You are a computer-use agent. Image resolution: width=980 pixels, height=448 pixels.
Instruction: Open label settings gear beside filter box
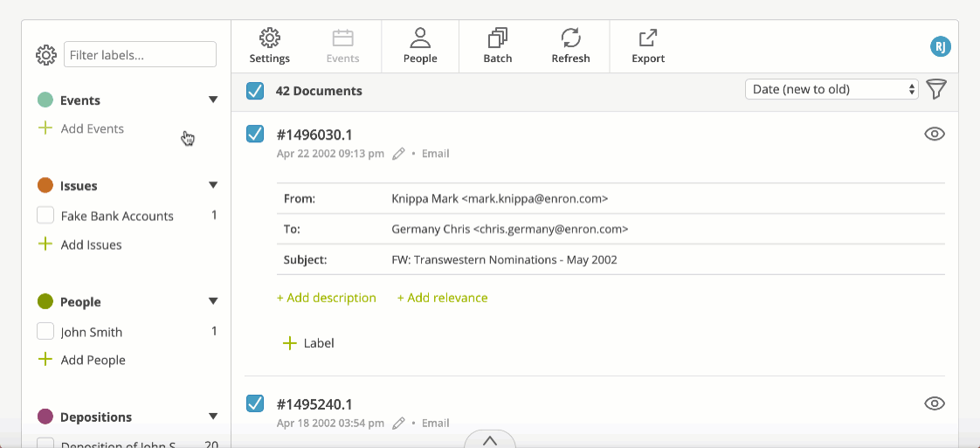click(46, 55)
